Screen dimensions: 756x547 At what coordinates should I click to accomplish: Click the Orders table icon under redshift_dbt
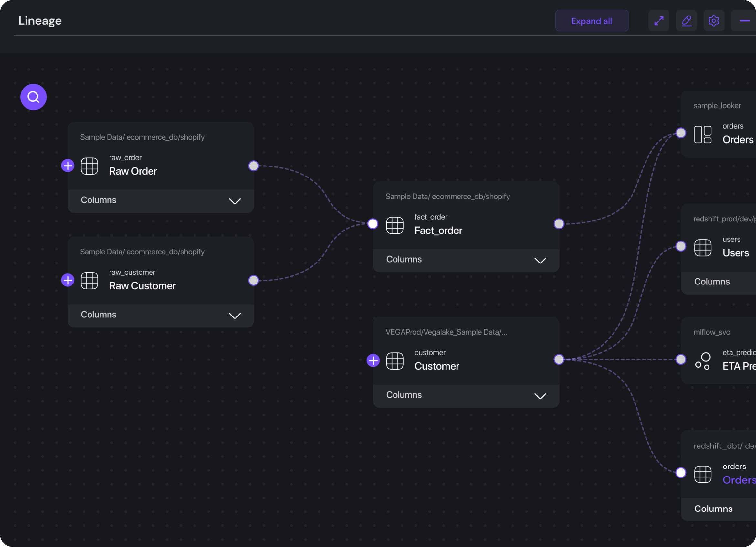(x=703, y=474)
